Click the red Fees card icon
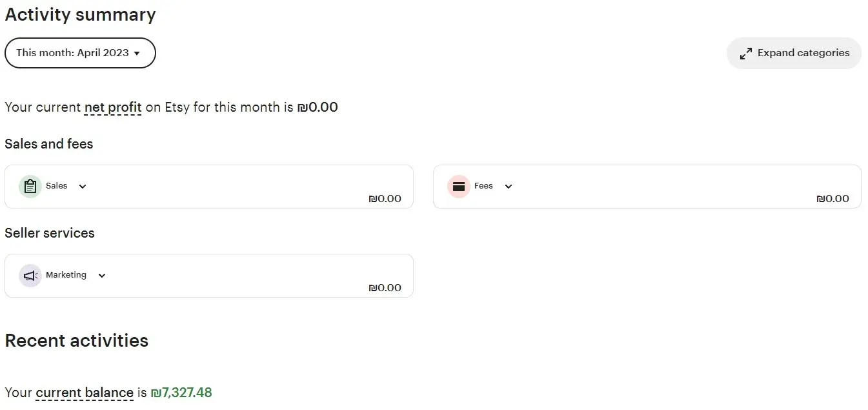Viewport: 868px width, 410px height. 459,187
